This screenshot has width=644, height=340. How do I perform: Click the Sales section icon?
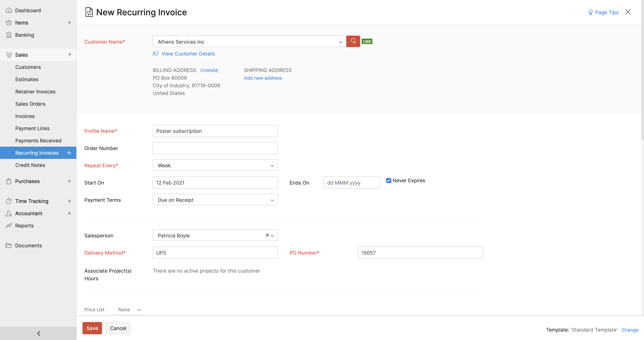(x=9, y=54)
